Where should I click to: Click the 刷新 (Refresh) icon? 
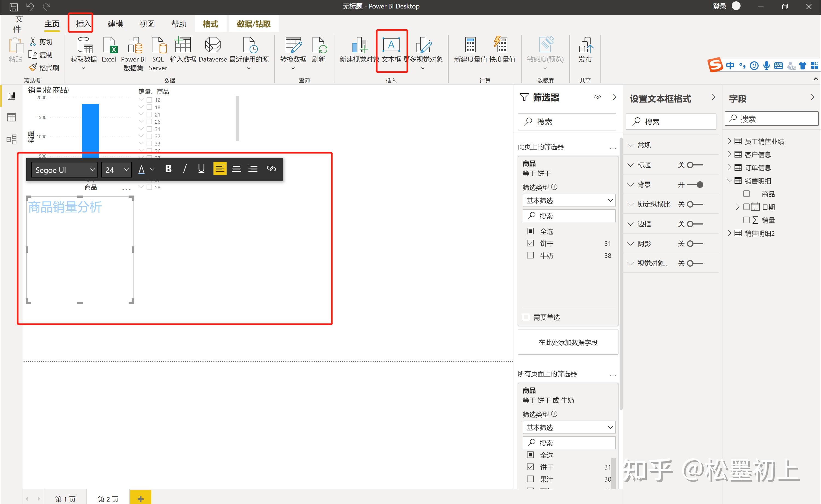tap(319, 46)
